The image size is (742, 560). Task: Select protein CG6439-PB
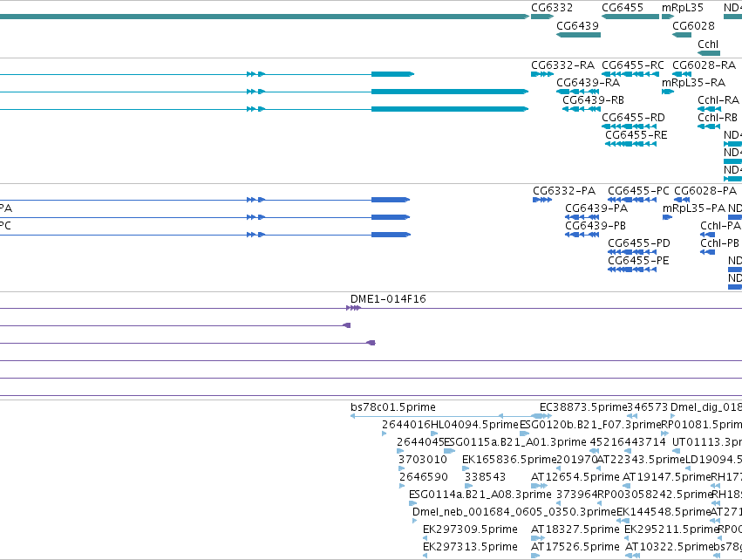point(596,226)
